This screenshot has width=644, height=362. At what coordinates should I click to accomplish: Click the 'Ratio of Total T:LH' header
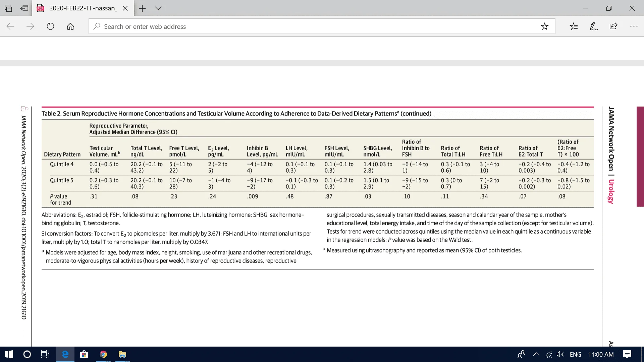pyautogui.click(x=453, y=151)
